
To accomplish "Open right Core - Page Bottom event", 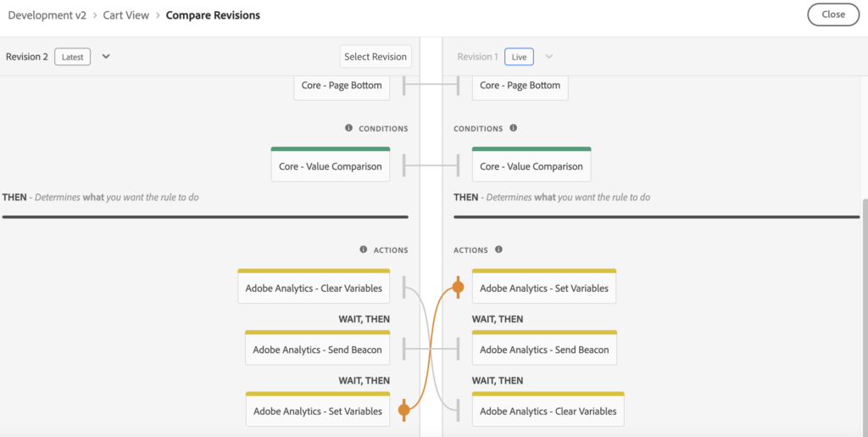I will pos(520,85).
